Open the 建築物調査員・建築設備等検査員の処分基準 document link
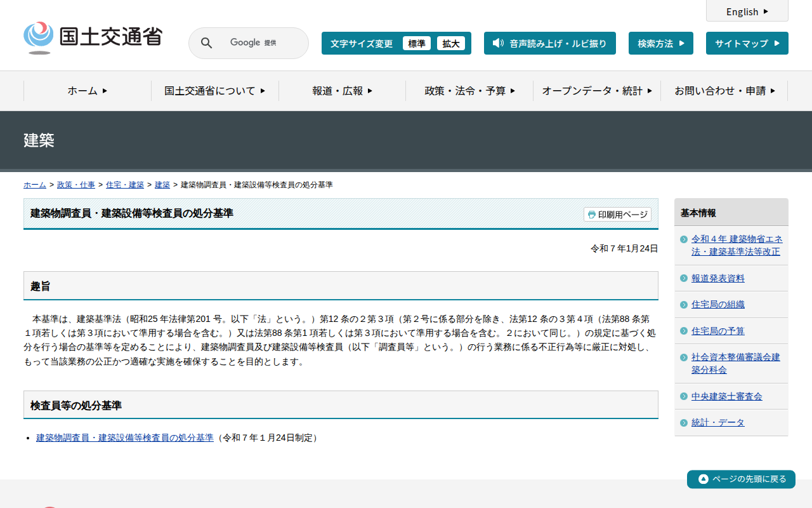Viewport: 812px width, 508px height. (x=125, y=438)
